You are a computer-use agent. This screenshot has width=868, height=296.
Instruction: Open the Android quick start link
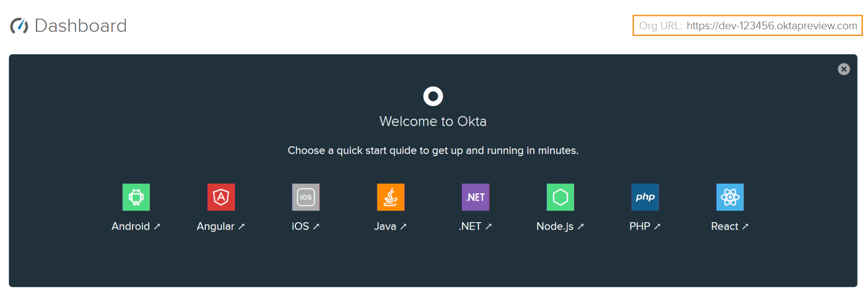135,226
